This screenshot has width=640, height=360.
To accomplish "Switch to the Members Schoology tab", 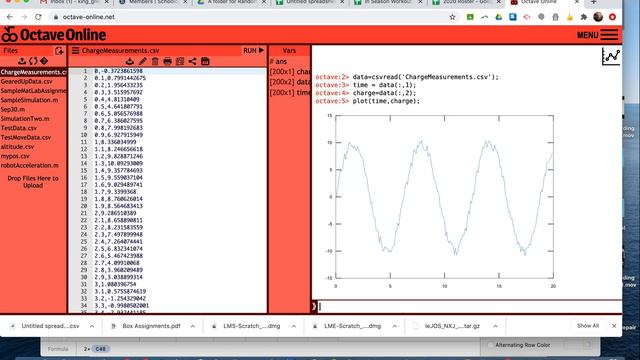I will [x=152, y=2].
